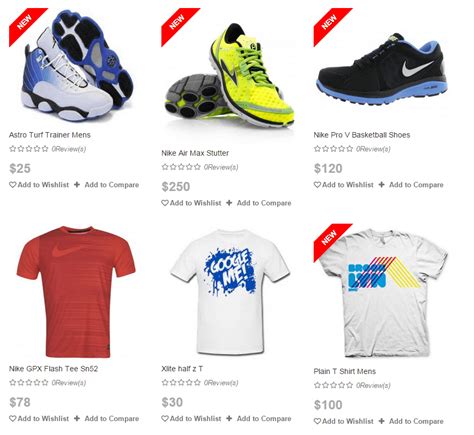The height and width of the screenshot is (435, 474).
Task: View the Google Me white t-shirt image
Action: [230, 292]
